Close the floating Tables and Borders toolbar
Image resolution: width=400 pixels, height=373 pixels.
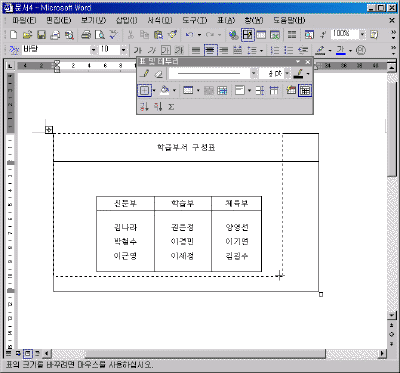coord(308,62)
